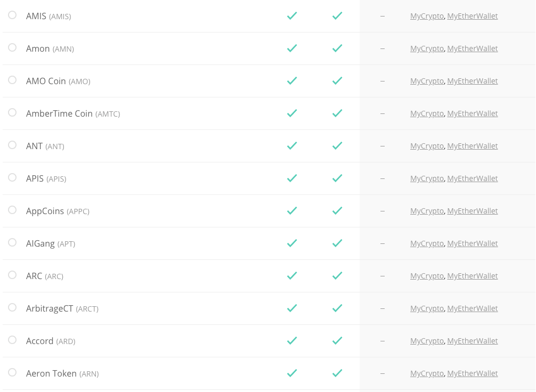Click second checkmark icon in Accord row
This screenshot has width=536, height=392.
coord(337,340)
